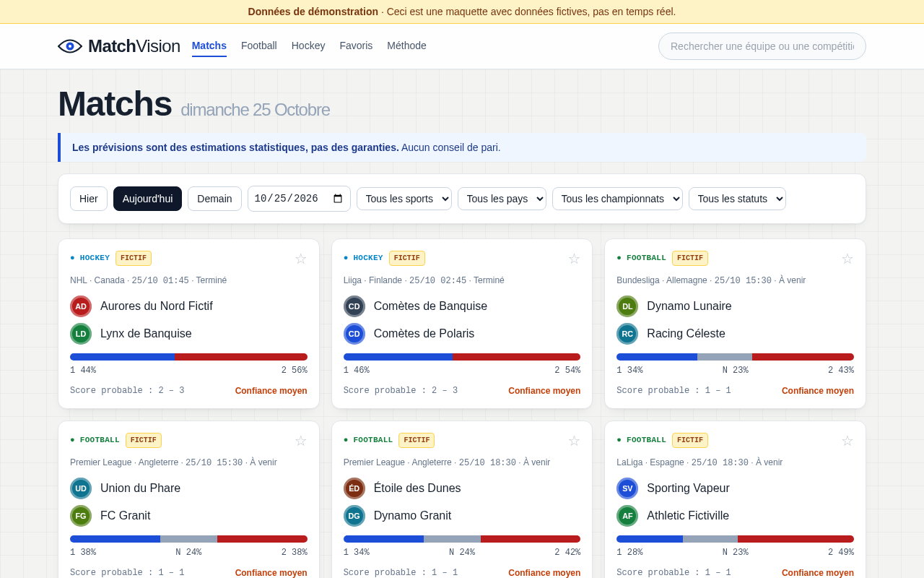The width and height of the screenshot is (924, 578).
Task: Open the Tous les sports dropdown
Action: (x=404, y=199)
